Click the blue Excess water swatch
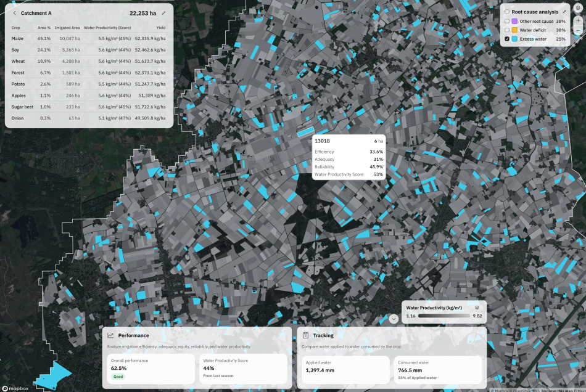The width and height of the screenshot is (586, 392). [x=514, y=39]
